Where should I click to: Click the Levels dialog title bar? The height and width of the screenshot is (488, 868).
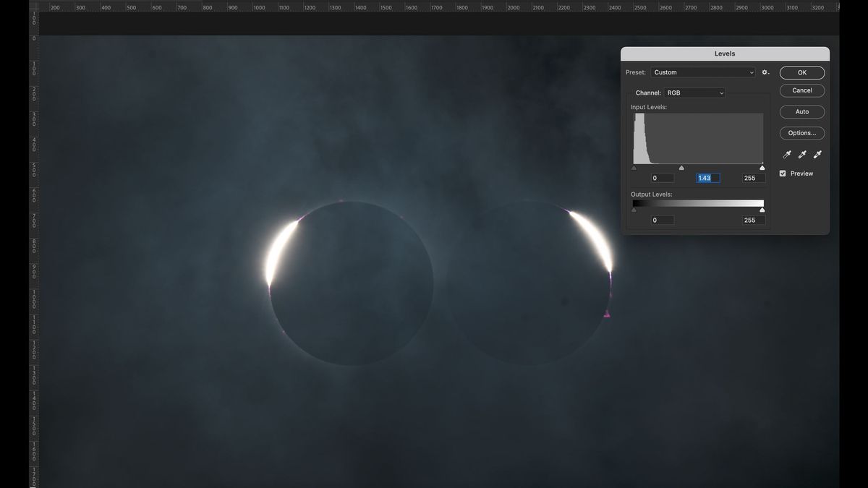725,53
